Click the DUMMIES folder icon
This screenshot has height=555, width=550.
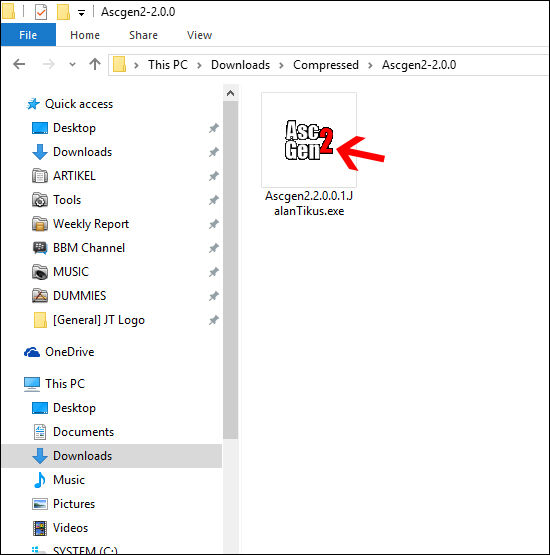click(40, 296)
